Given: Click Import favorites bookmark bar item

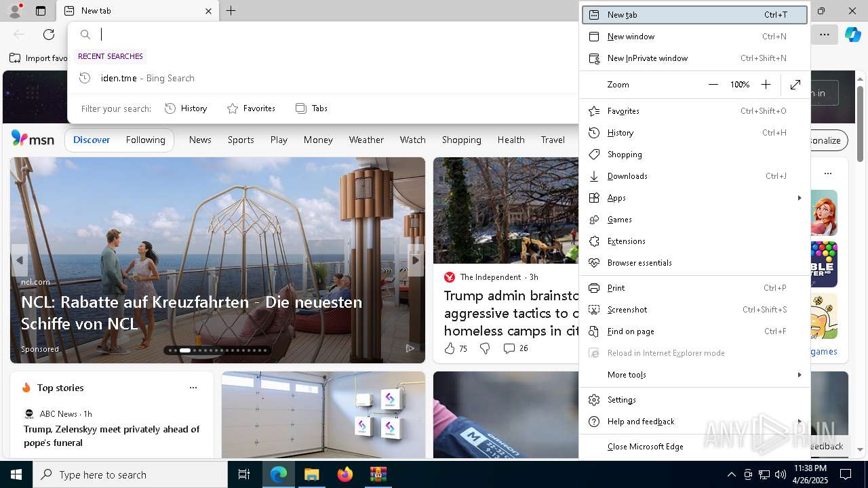Looking at the screenshot, I should (x=39, y=58).
